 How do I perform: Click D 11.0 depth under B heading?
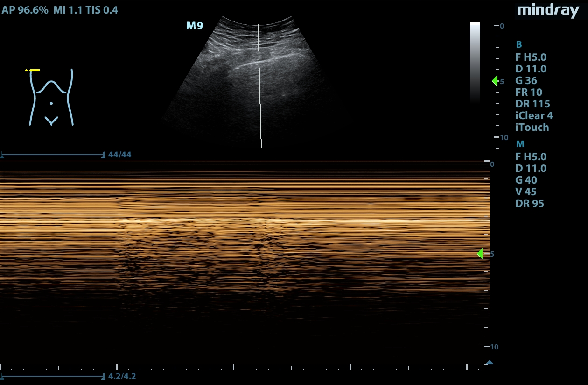pyautogui.click(x=531, y=69)
